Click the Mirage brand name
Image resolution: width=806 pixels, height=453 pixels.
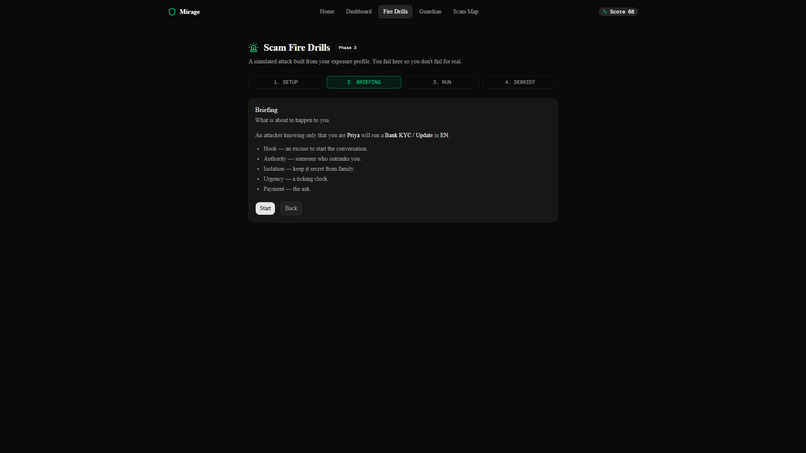tap(190, 12)
